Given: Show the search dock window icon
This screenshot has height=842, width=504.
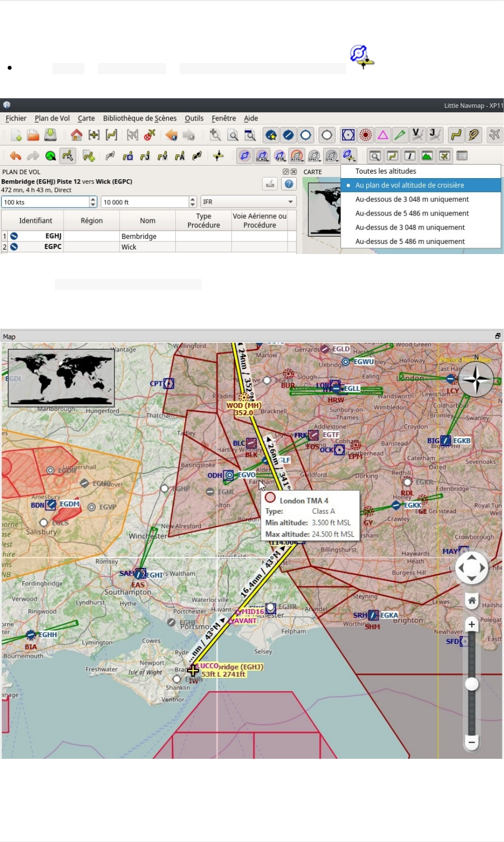Looking at the screenshot, I should [375, 156].
